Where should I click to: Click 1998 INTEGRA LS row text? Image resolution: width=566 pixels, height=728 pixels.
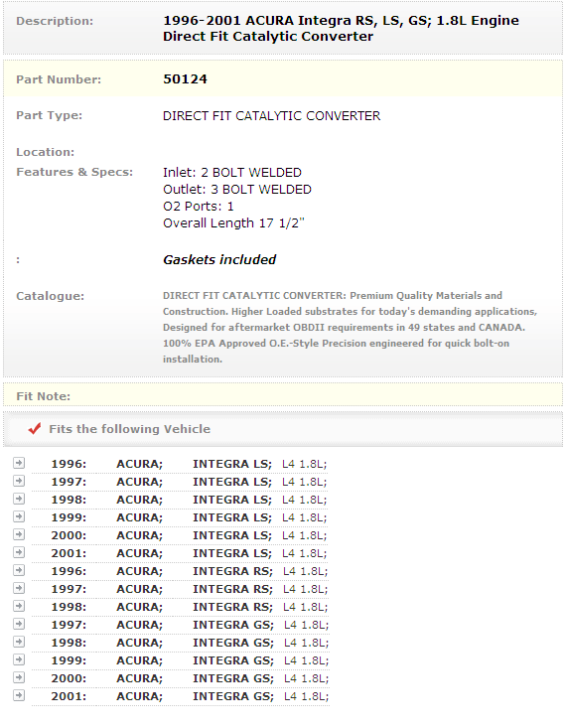(x=189, y=500)
